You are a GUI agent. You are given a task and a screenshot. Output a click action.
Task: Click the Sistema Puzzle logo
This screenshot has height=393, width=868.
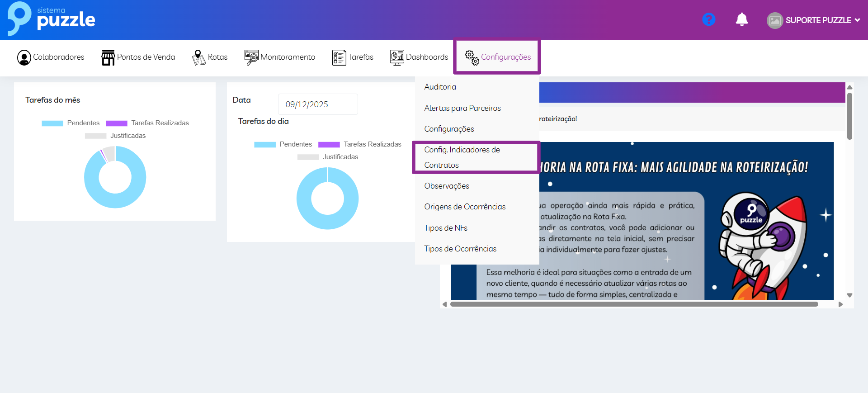[52, 19]
